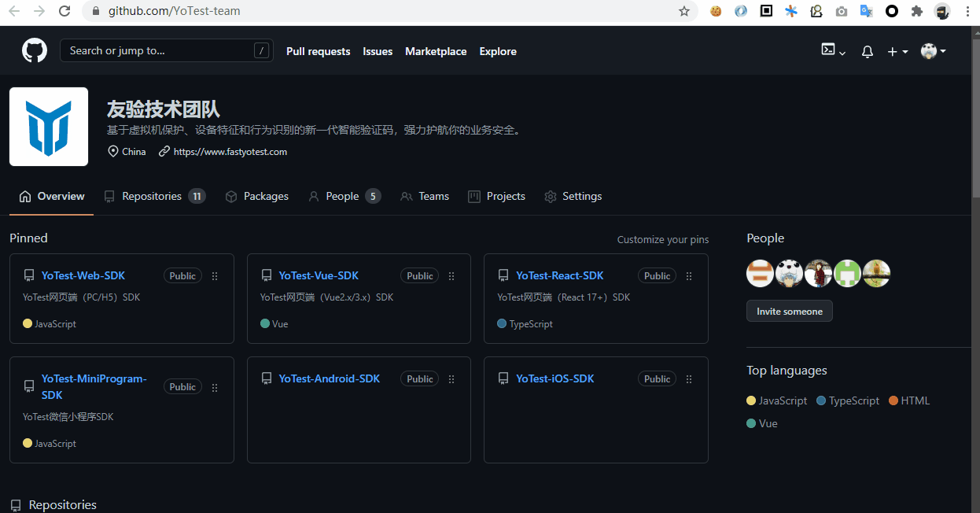Click the Invite someone button

[x=790, y=312]
